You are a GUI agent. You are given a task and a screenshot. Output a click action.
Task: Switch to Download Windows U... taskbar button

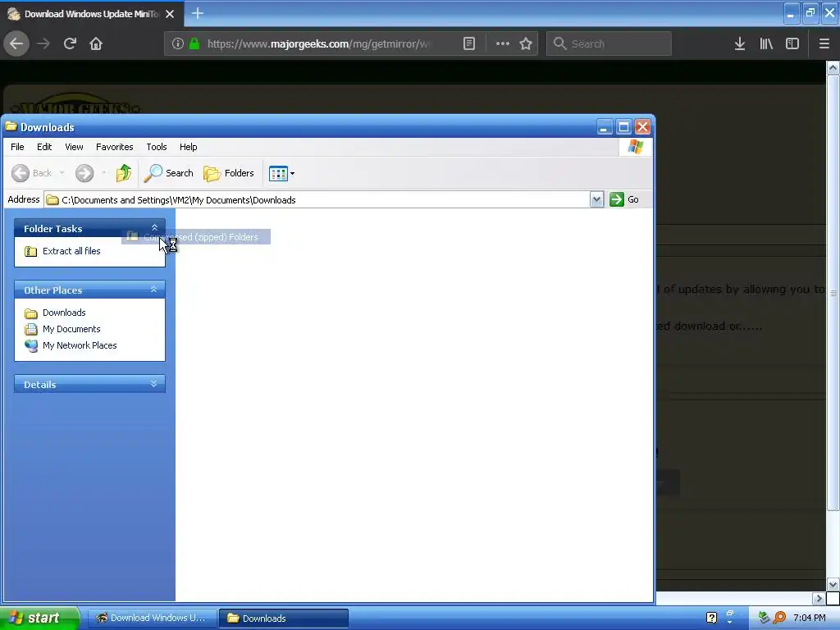(x=152, y=619)
